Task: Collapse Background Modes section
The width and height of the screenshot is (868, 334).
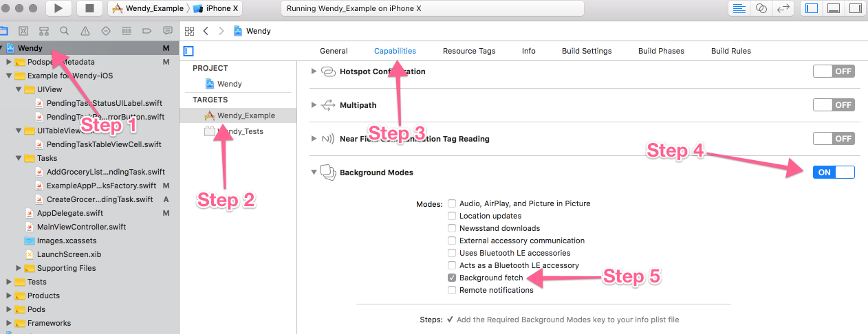Action: click(314, 172)
